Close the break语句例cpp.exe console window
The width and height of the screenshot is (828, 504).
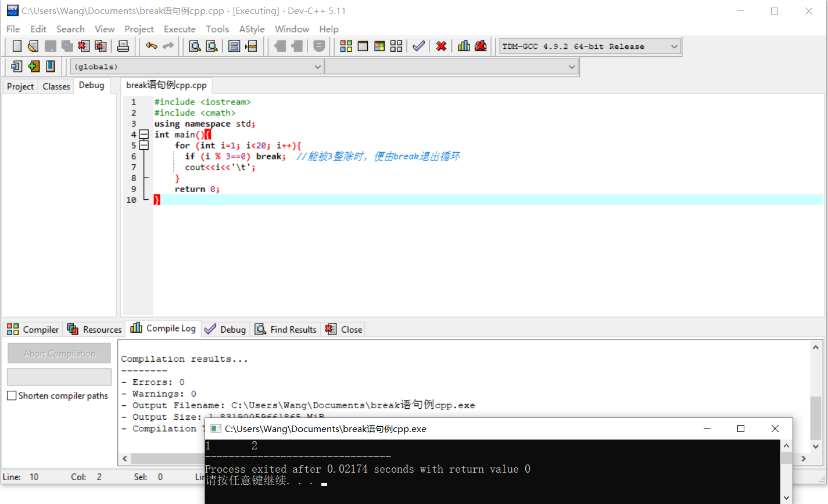click(775, 429)
